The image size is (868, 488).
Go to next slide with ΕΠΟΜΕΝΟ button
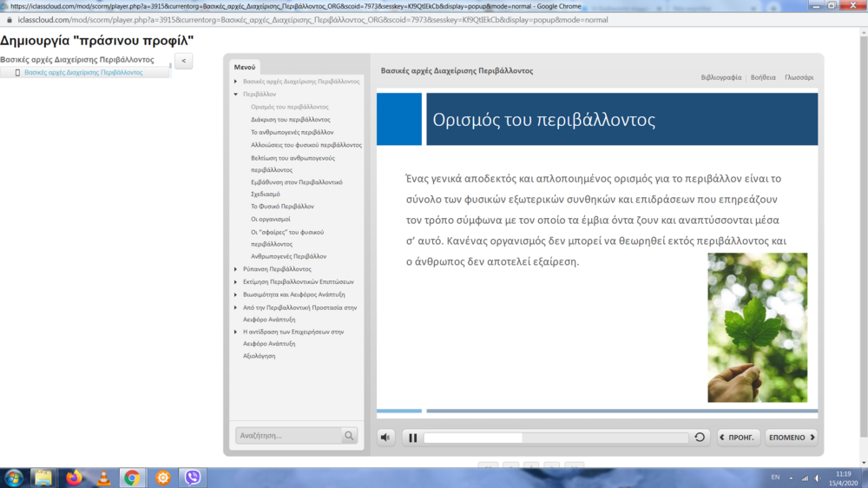coord(791,438)
